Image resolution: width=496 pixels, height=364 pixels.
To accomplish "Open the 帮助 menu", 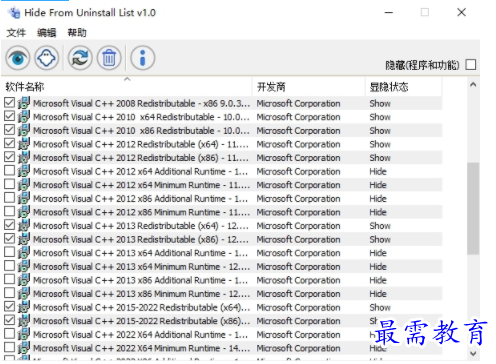I will [77, 33].
